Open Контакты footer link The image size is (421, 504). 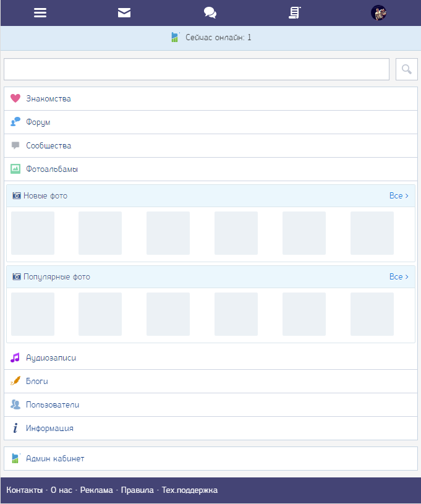click(25, 490)
